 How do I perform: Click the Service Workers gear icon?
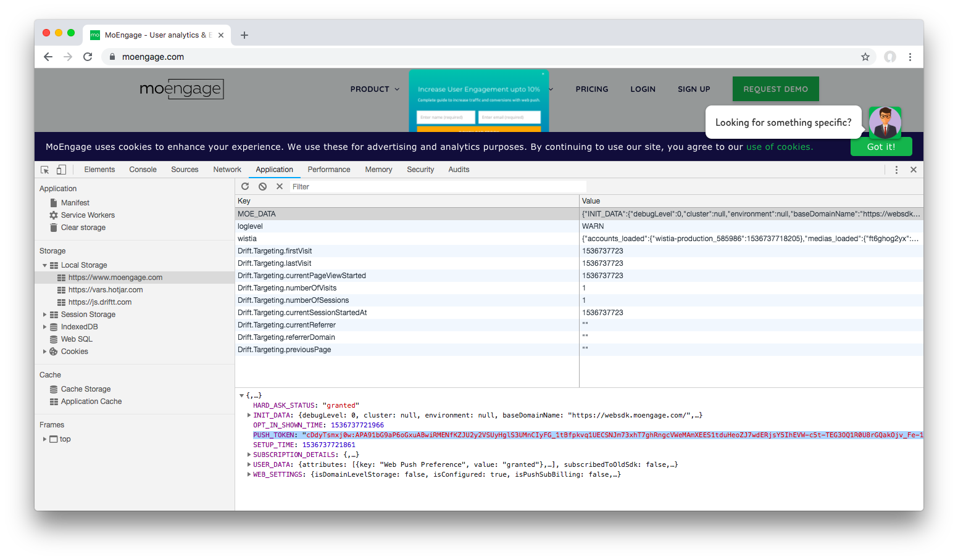click(x=54, y=215)
